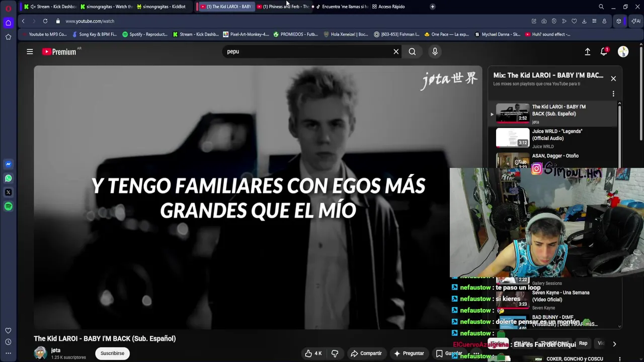Screen dimensions: 644x362
Task: Subscribe to jøta with Suscribirse
Action: coord(112,353)
